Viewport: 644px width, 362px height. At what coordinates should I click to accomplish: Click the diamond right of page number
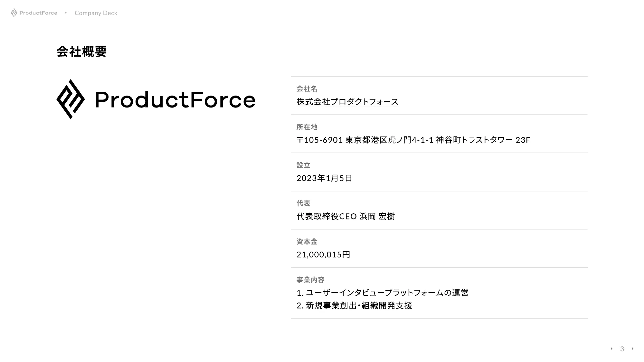632,349
